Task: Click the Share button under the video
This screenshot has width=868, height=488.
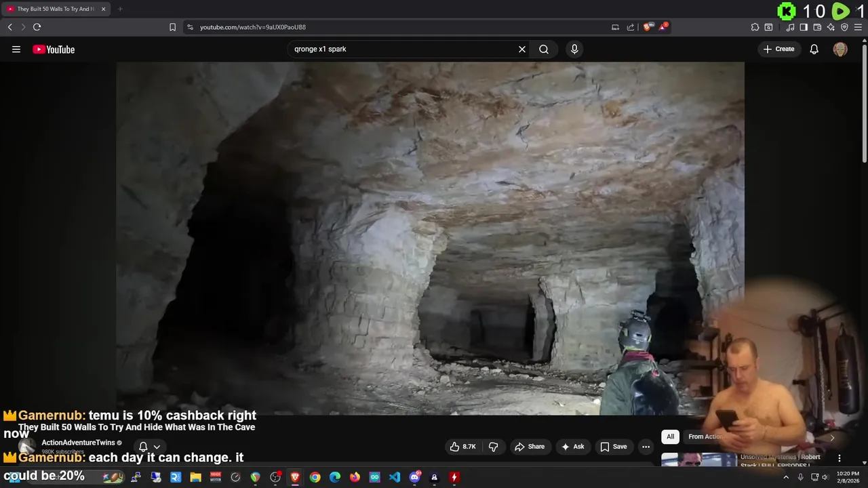Action: point(530,447)
